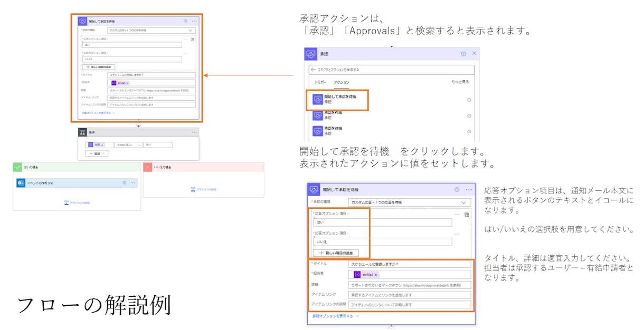Image resolution: width=644 pixels, height=330 pixels.
Task: Open help icon in the 承認 search panel header
Action: click(463, 54)
